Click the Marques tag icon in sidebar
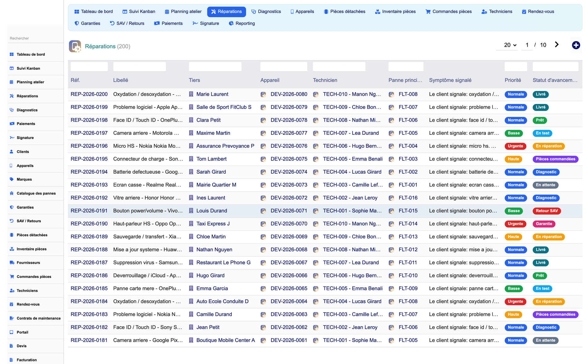Screen dimensions: 588x364 (12, 179)
